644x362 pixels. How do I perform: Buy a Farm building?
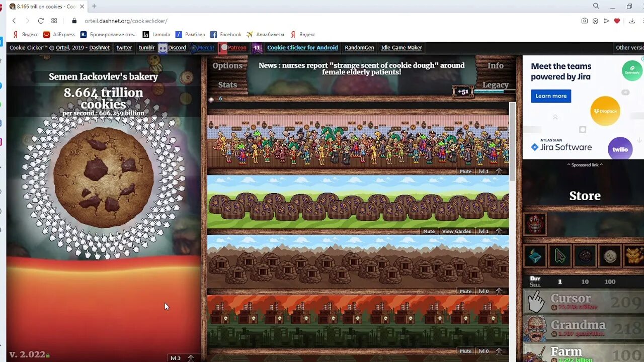(584, 352)
